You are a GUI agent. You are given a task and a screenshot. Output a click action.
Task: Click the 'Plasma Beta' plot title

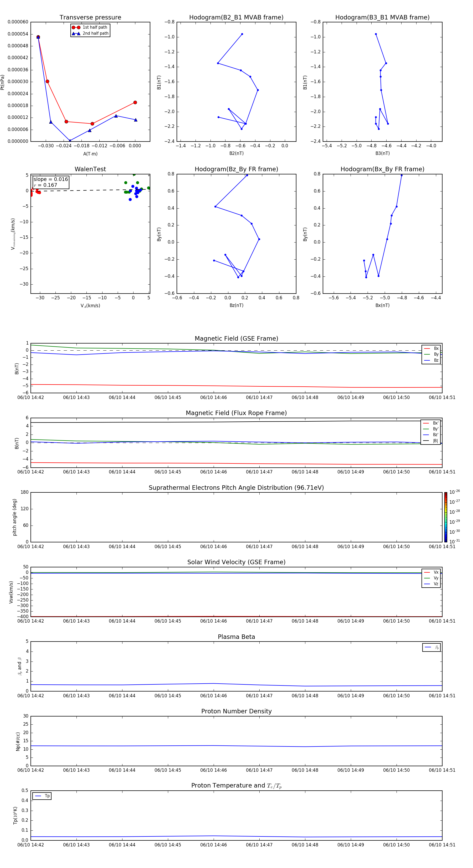pos(236,637)
